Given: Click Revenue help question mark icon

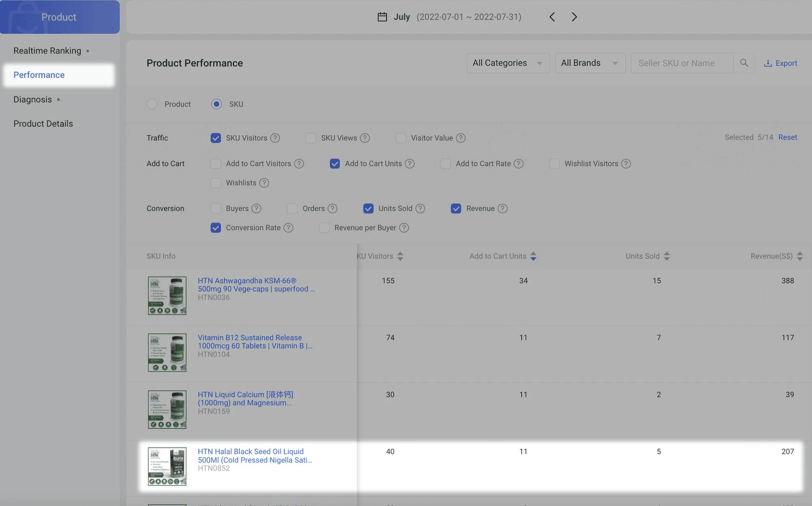Looking at the screenshot, I should 503,209.
